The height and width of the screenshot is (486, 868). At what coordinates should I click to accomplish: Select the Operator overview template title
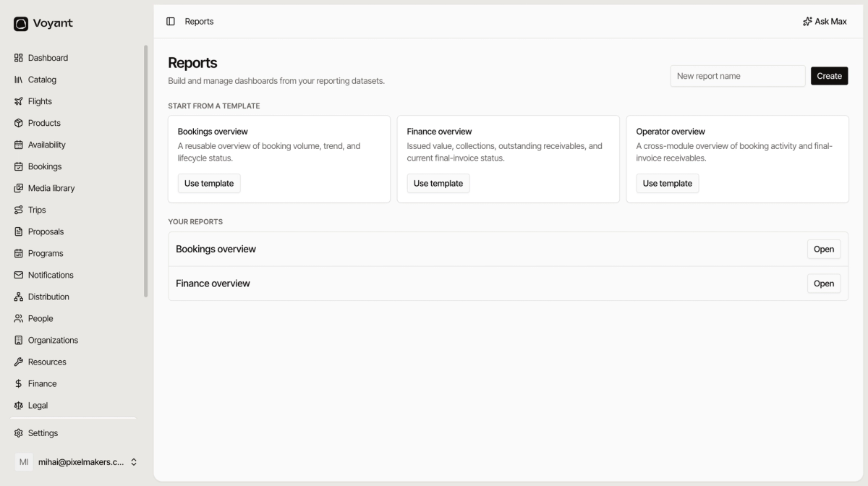pos(671,132)
